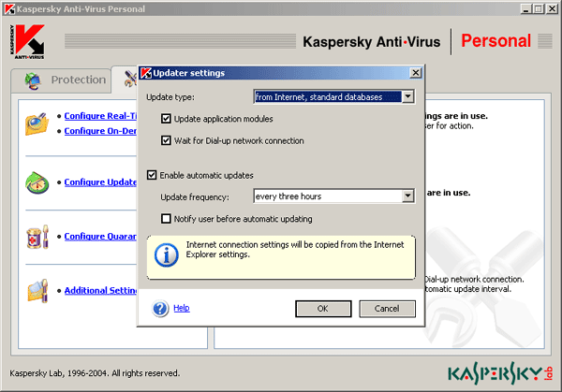Open Configure Updater link

click(100, 182)
